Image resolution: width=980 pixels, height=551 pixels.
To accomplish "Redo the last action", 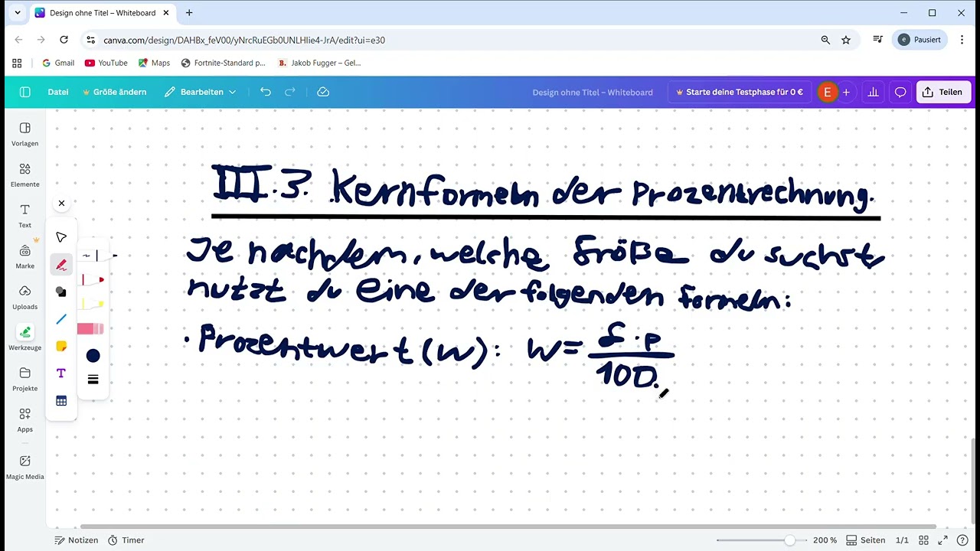I will click(290, 92).
